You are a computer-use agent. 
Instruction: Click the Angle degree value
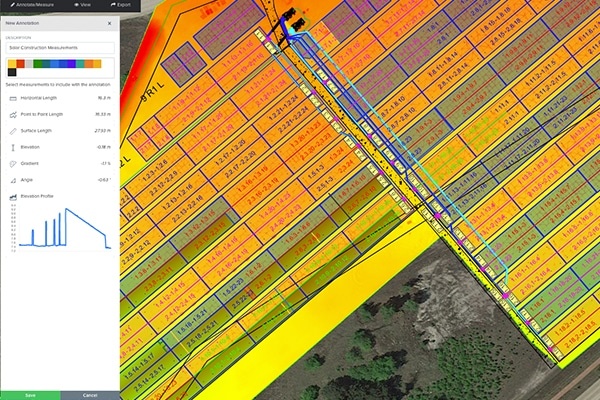[104, 180]
